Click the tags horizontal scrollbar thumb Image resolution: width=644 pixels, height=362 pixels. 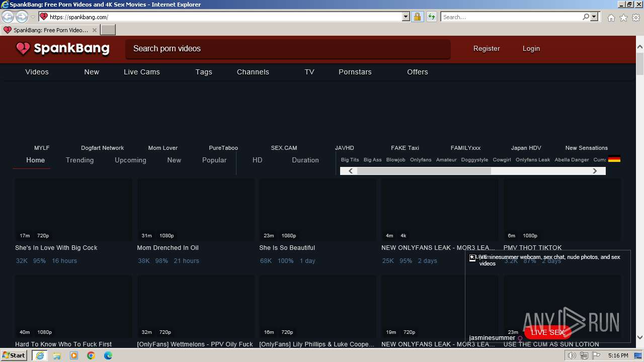pyautogui.click(x=424, y=171)
